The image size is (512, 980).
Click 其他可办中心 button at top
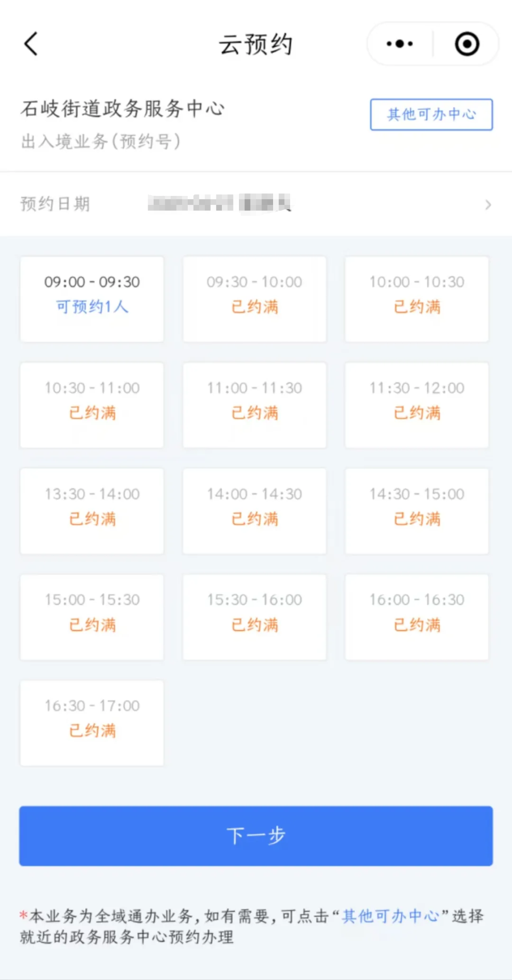pos(431,114)
